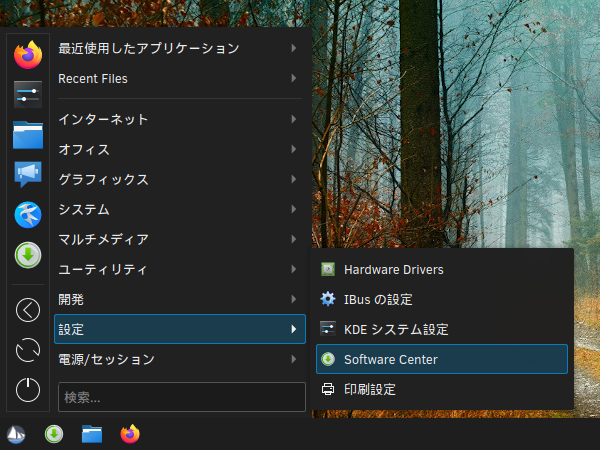Viewport: 600px width, 450px height.
Task: Open IBus の設定 from submenu
Action: pyautogui.click(x=442, y=299)
